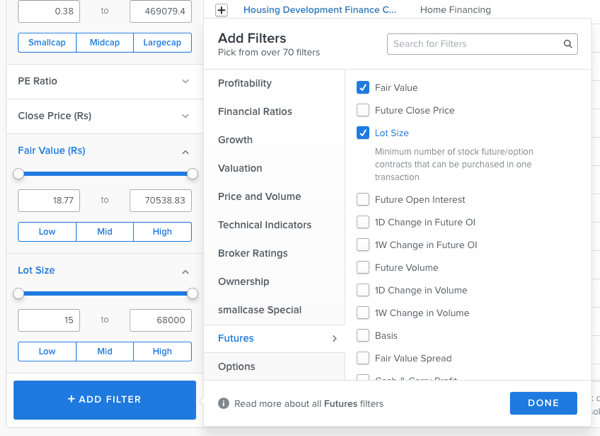Enable the Basis filter checkbox
Image resolution: width=600 pixels, height=436 pixels.
click(x=363, y=336)
